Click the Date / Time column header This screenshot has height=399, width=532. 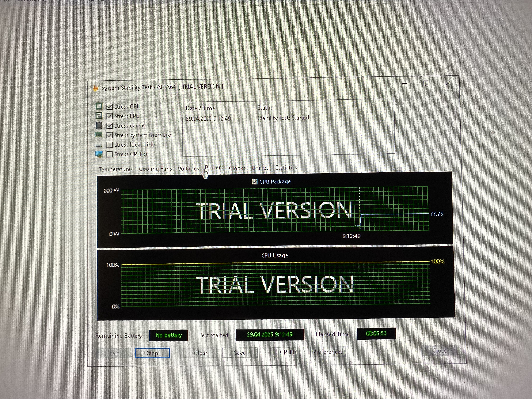point(200,108)
